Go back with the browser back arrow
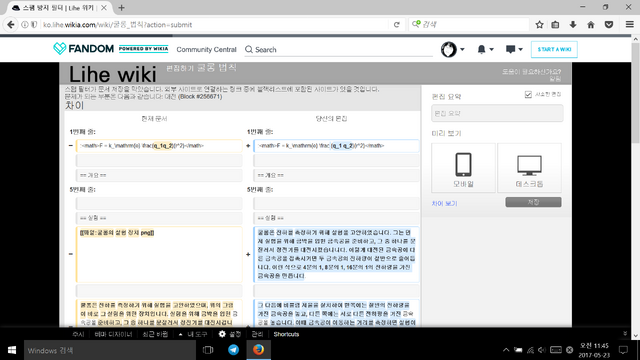 tap(11, 24)
